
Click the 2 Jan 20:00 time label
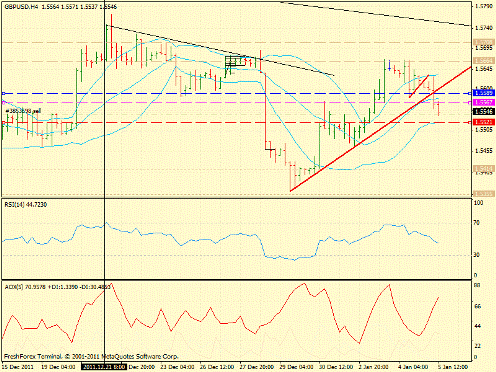(x=374, y=367)
